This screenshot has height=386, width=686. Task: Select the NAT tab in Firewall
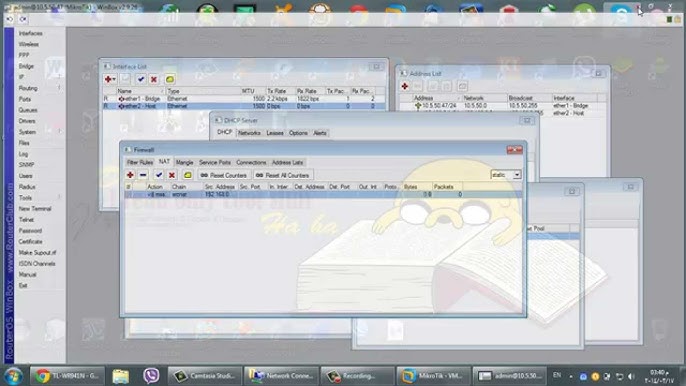point(164,161)
